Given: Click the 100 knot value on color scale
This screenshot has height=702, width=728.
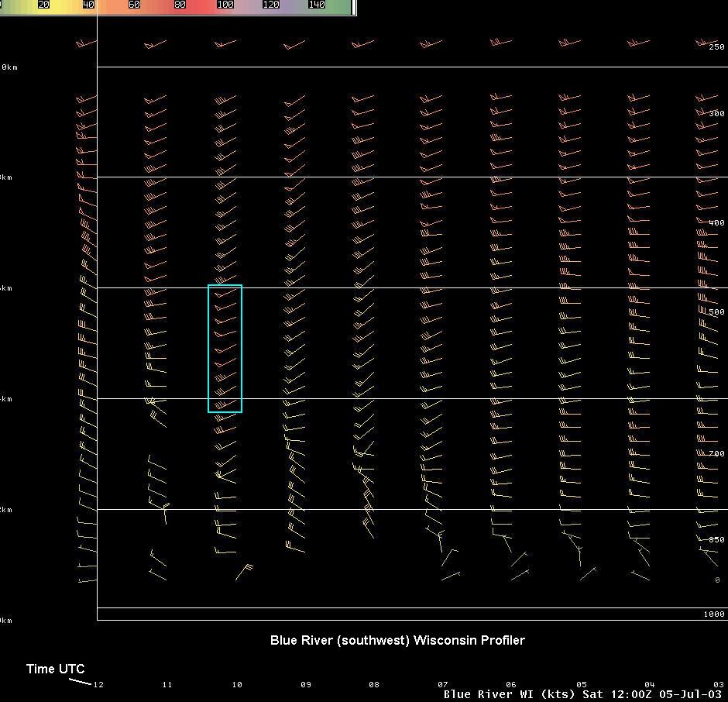Looking at the screenshot, I should (x=225, y=5).
